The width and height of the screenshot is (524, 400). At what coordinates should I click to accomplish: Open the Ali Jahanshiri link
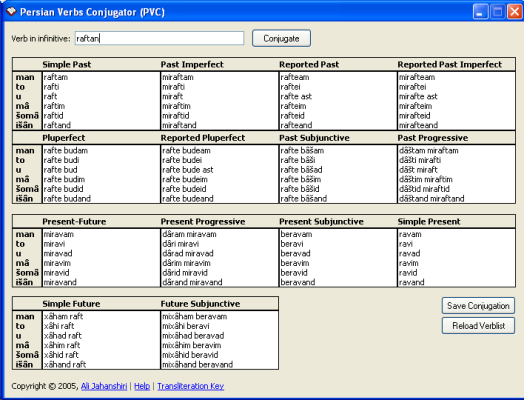click(x=104, y=386)
